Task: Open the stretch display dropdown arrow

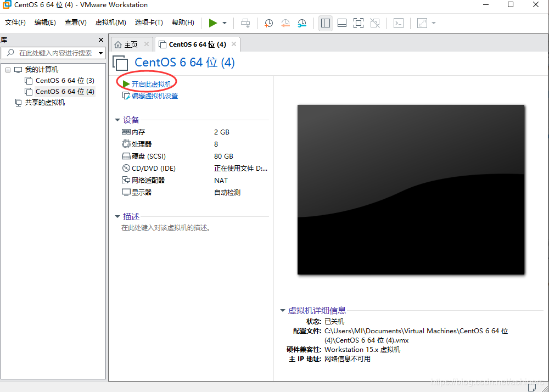Action: click(x=434, y=23)
